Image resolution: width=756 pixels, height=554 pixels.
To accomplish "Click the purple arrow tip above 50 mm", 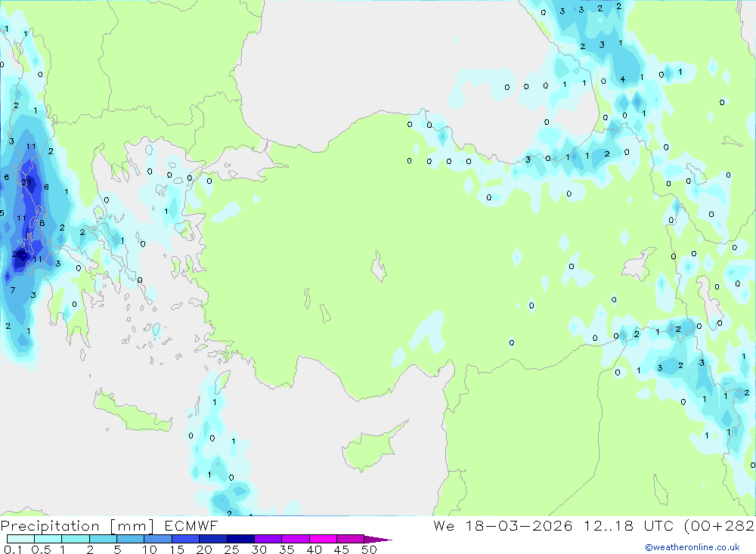I will point(379,539).
